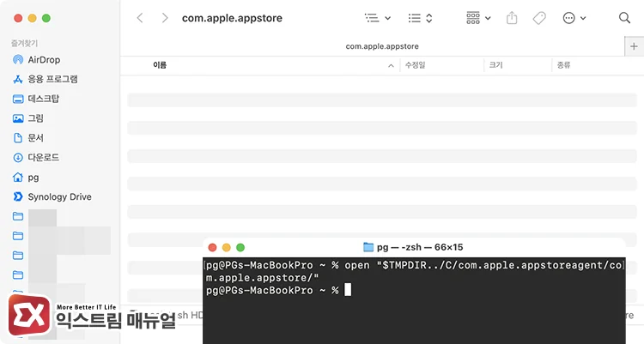
Task: Open the More actions ellipsis menu
Action: click(x=574, y=18)
